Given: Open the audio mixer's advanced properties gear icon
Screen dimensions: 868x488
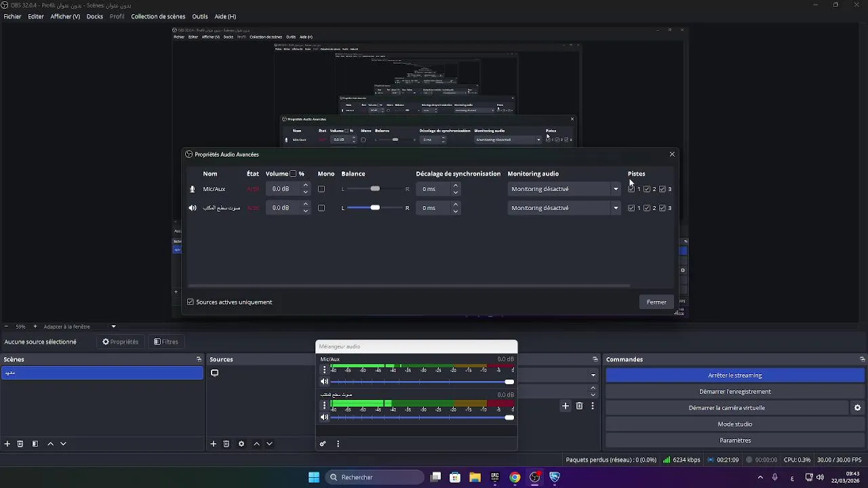Looking at the screenshot, I should pos(323,444).
